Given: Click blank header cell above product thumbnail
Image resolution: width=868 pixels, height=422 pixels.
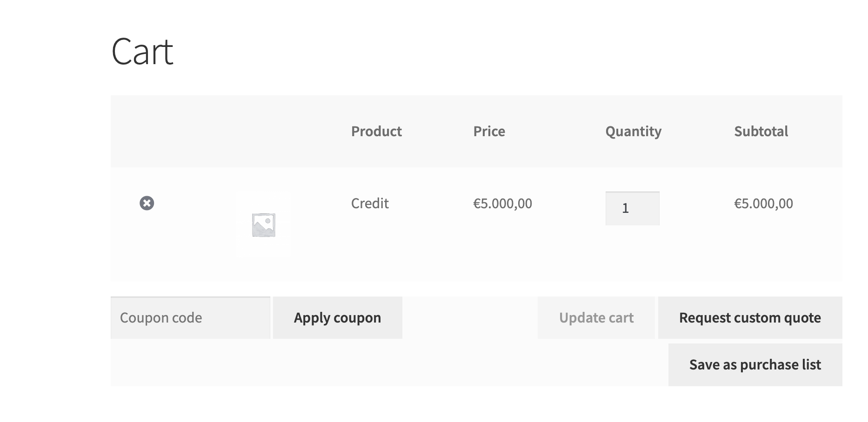Looking at the screenshot, I should [x=263, y=131].
